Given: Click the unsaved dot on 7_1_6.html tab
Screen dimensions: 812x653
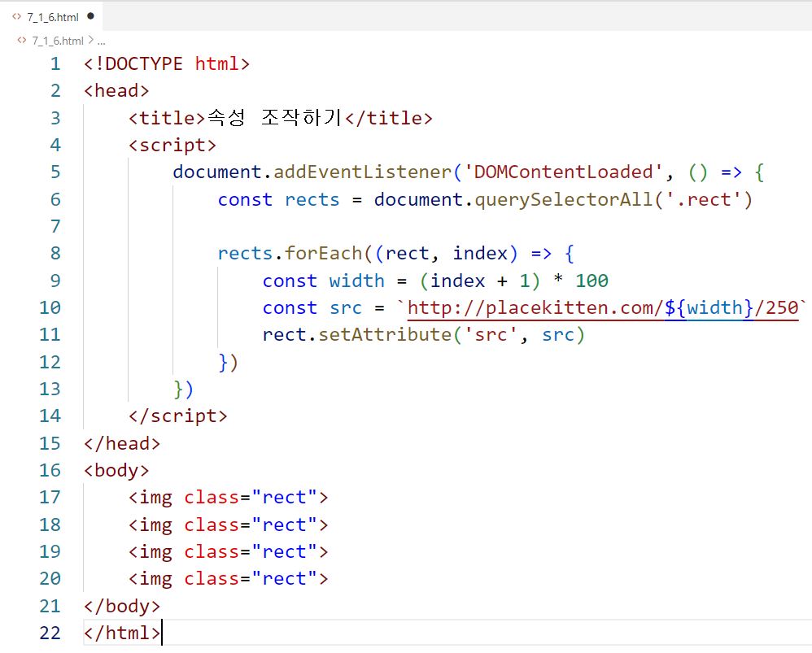Looking at the screenshot, I should pyautogui.click(x=91, y=16).
